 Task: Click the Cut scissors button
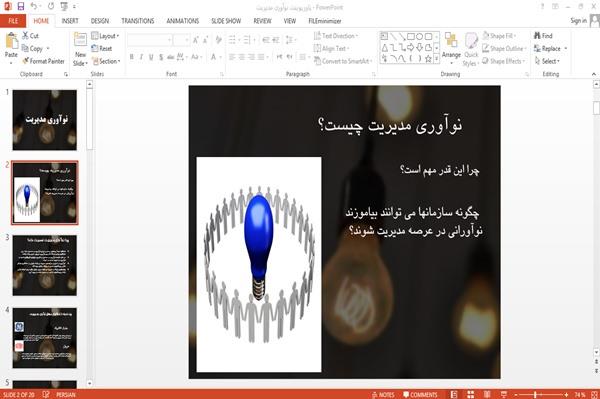coord(30,36)
